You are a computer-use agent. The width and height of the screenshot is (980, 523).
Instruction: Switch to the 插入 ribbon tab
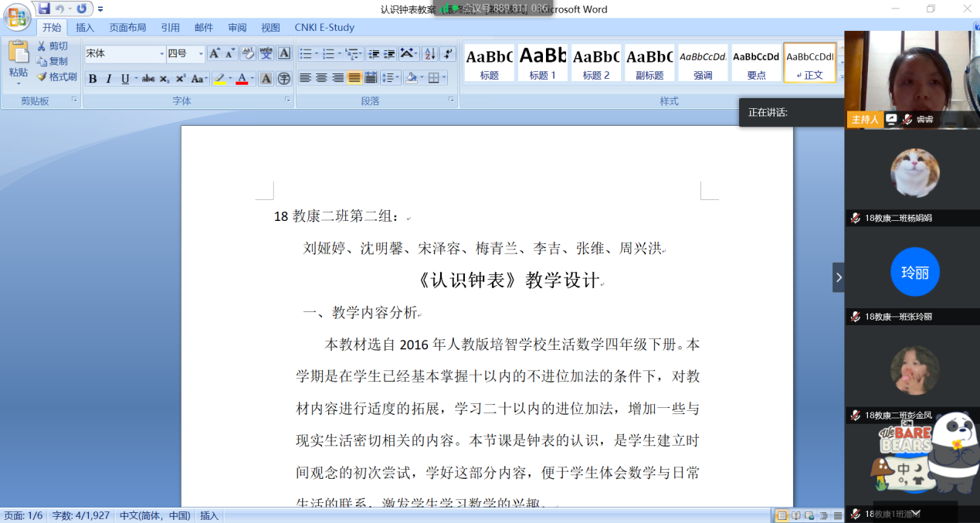tap(85, 27)
